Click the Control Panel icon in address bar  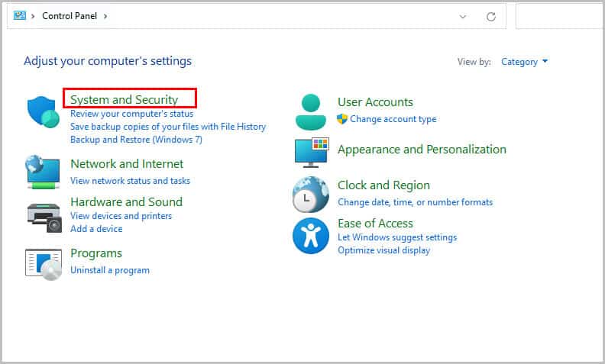(20, 15)
